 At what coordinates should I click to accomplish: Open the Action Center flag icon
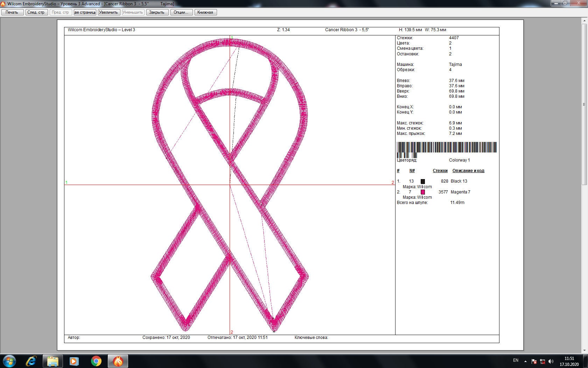(534, 361)
